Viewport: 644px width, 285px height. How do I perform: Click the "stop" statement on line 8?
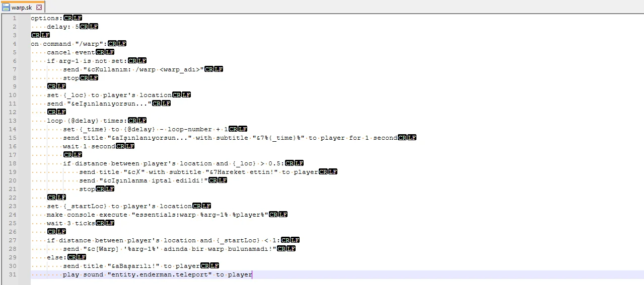click(x=71, y=78)
